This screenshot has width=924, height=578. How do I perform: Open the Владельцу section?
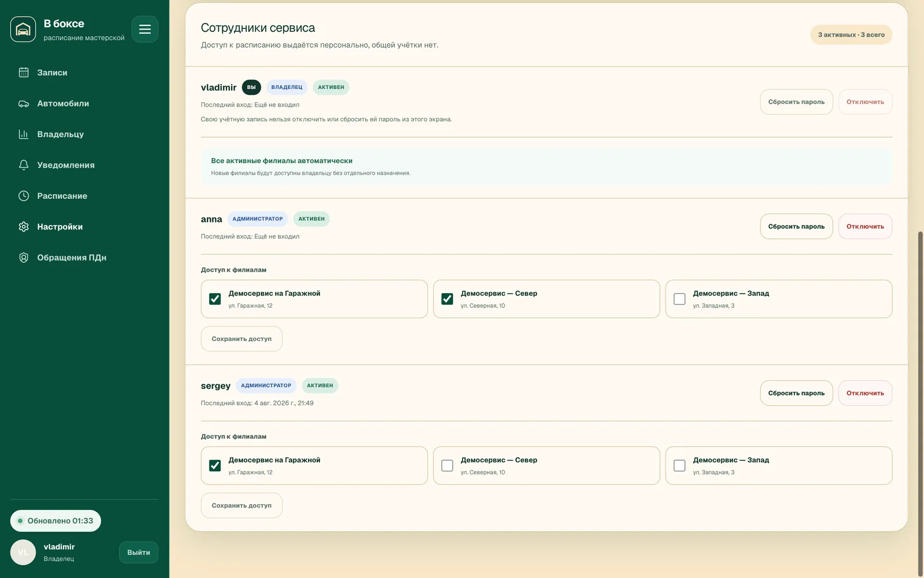click(84, 134)
